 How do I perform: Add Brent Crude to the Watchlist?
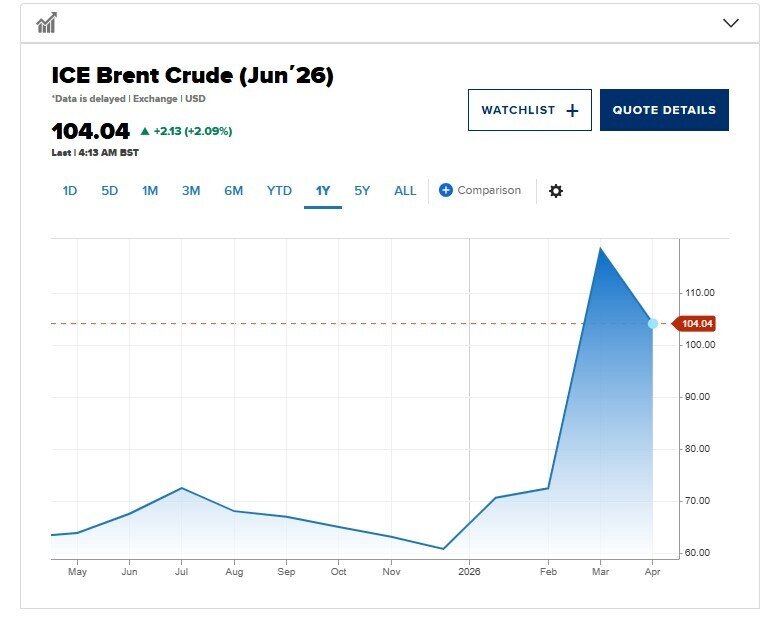click(x=529, y=110)
